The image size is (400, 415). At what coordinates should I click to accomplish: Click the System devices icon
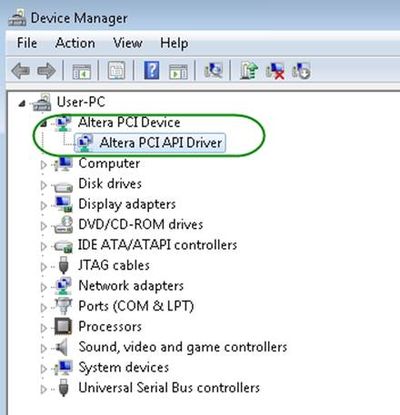[x=63, y=368]
